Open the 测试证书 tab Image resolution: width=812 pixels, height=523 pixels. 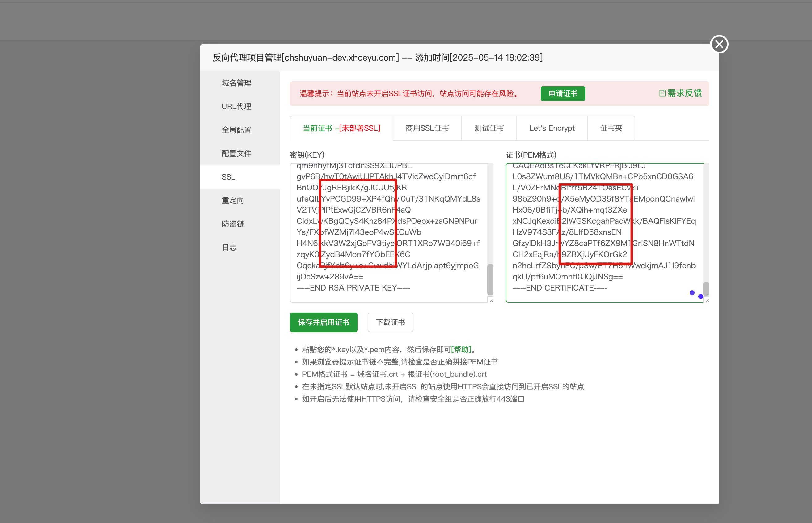(488, 128)
